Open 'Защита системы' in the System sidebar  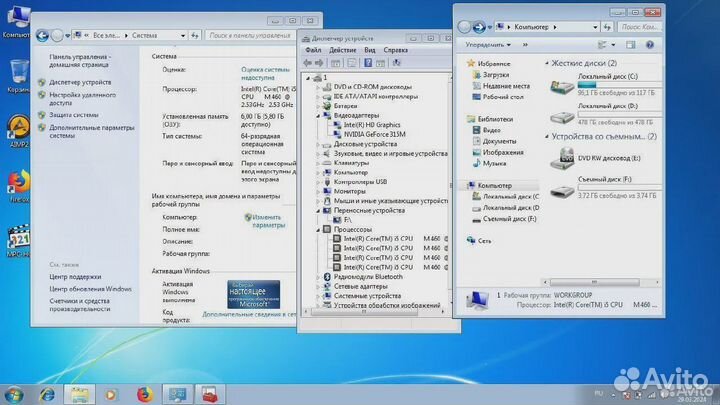(73, 115)
